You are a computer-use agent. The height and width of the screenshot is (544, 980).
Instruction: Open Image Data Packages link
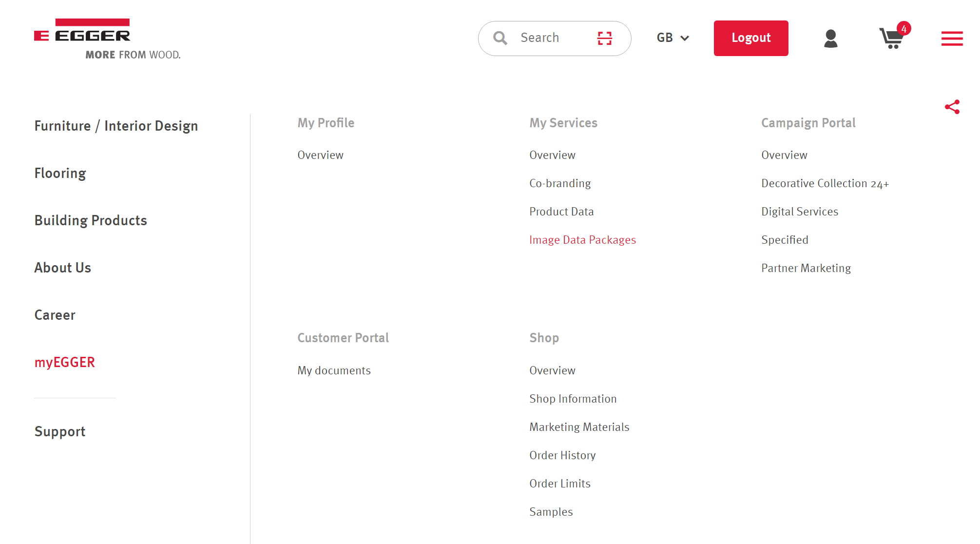(582, 240)
